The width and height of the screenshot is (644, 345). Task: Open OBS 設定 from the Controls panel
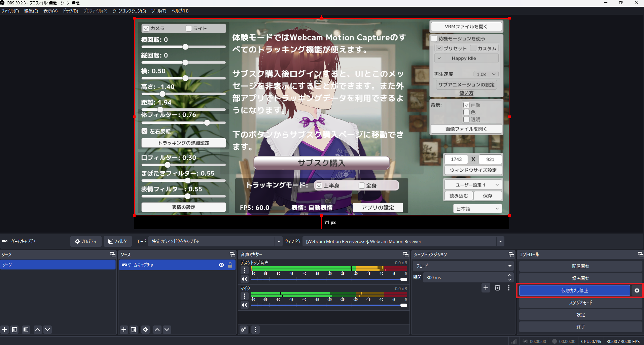(x=580, y=315)
